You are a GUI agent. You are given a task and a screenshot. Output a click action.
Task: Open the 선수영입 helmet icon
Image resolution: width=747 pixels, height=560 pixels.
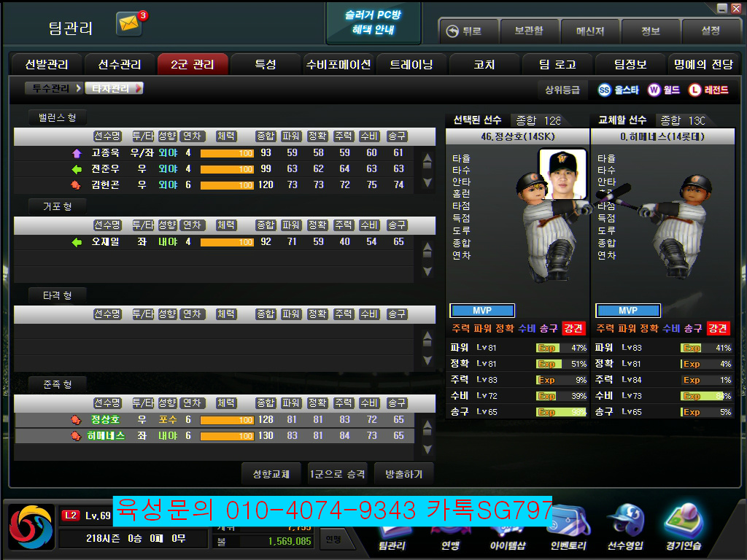coord(625,528)
